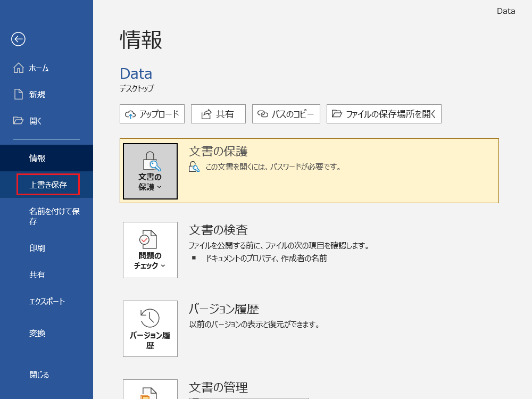This screenshot has height=399, width=532.
Task: Click the アップロード button
Action: coord(152,114)
